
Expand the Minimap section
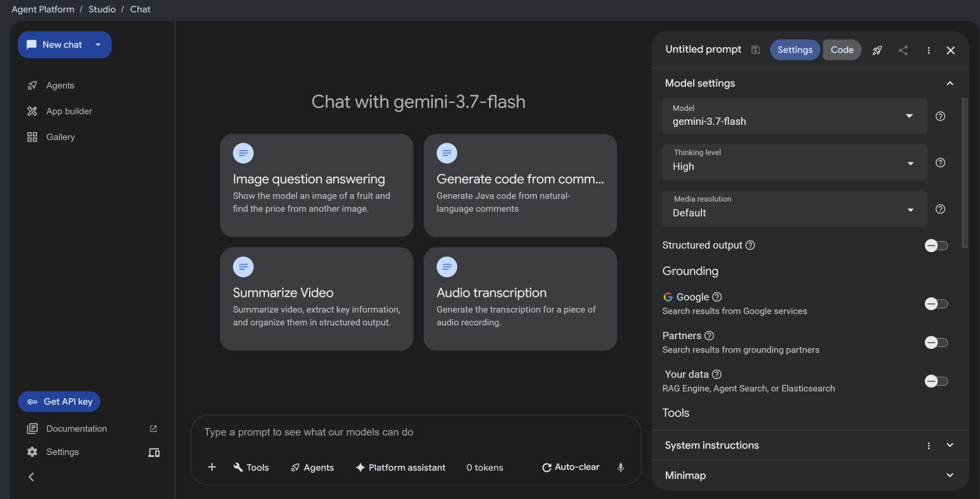coord(950,475)
